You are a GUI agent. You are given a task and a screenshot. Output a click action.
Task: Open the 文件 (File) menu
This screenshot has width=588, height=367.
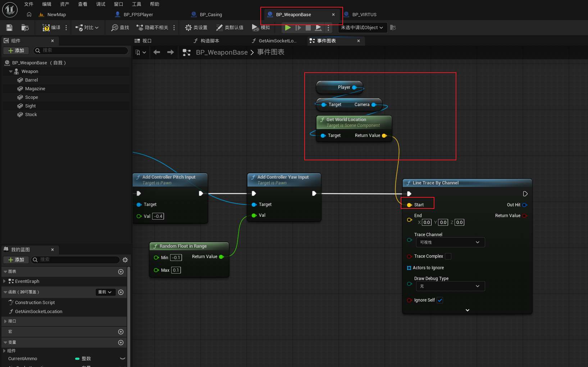[x=29, y=4]
